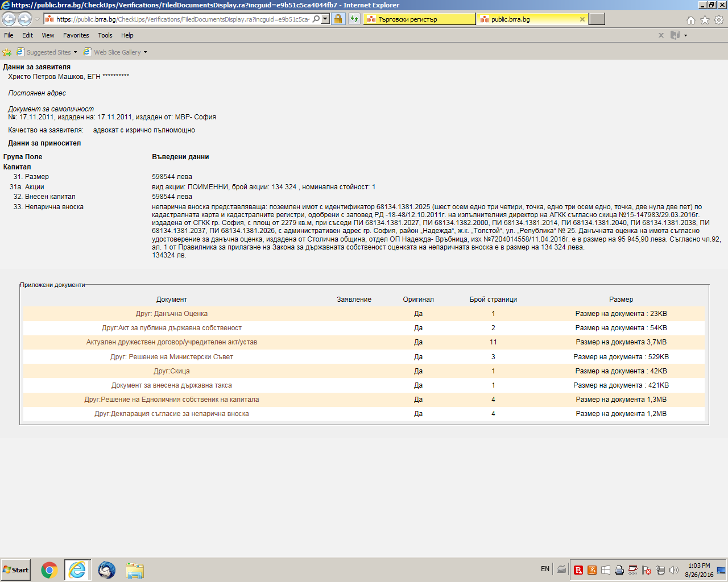Open the Favorites menu
This screenshot has height=582, width=728.
click(x=76, y=35)
